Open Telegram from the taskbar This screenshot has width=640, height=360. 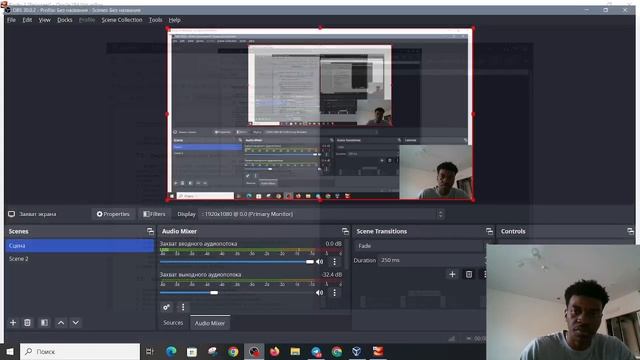point(316,351)
